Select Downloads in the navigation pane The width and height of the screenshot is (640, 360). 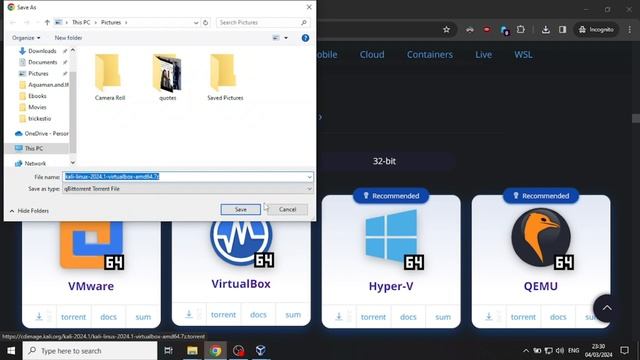pos(42,51)
